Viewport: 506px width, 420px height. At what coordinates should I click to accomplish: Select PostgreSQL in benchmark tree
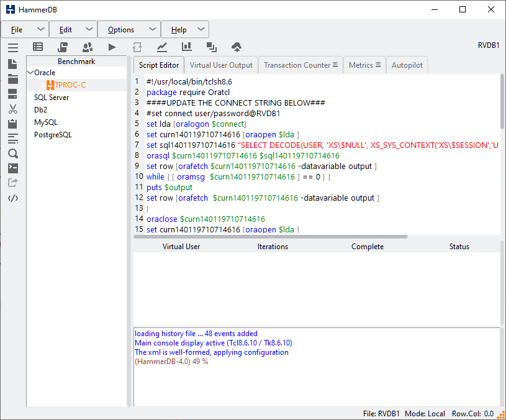(53, 135)
